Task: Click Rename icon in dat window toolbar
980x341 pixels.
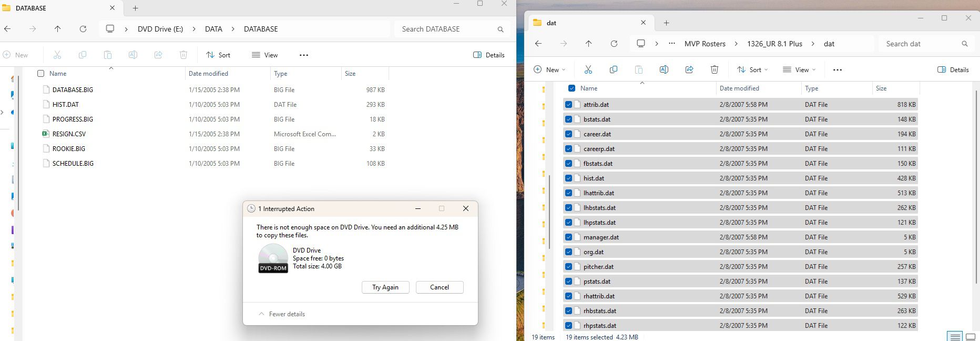Action: click(664, 69)
